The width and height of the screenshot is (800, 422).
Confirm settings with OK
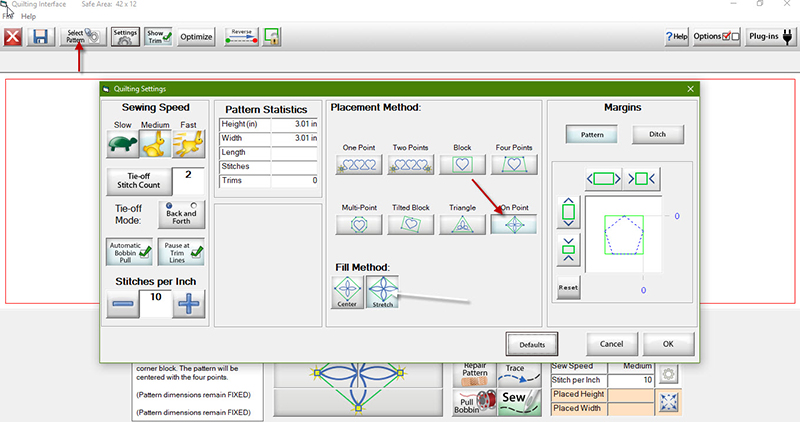668,344
